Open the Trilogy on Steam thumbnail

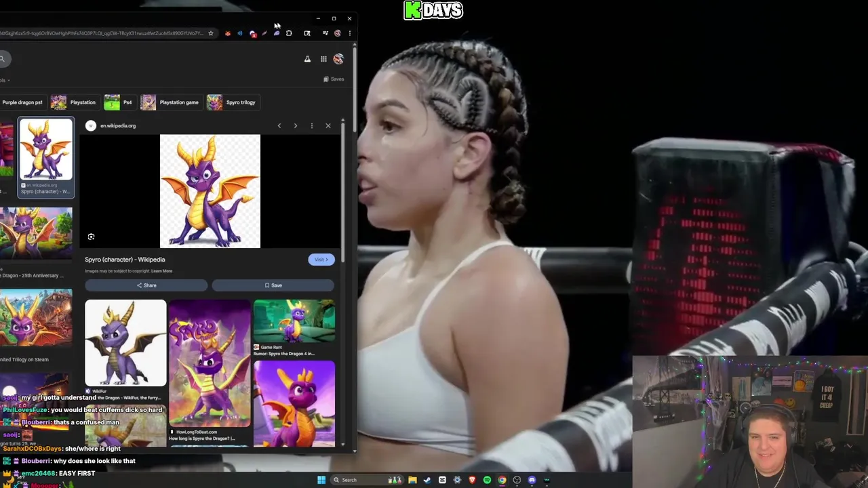point(36,318)
